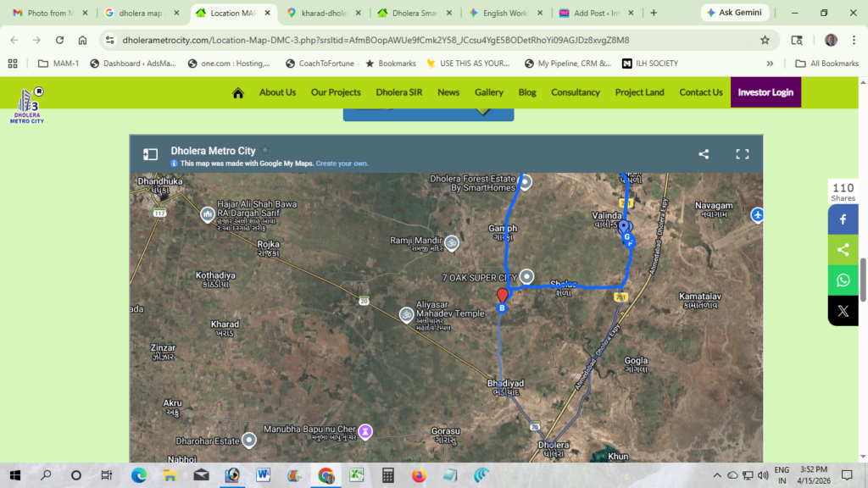Share page via WhatsApp
Image resolution: width=868 pixels, height=488 pixels.
pyautogui.click(x=843, y=280)
